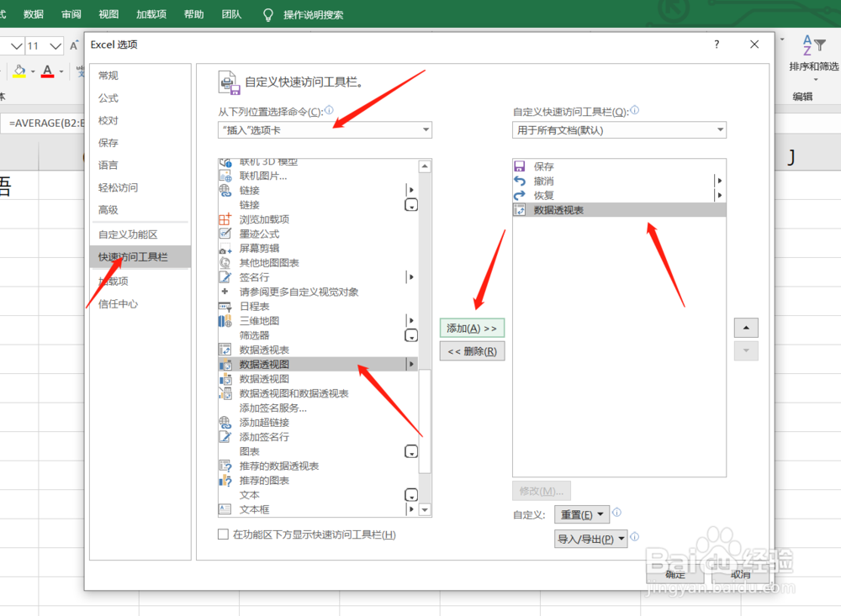This screenshot has width=841, height=616.
Task: Click the 添加超链接 command icon
Action: (225, 423)
